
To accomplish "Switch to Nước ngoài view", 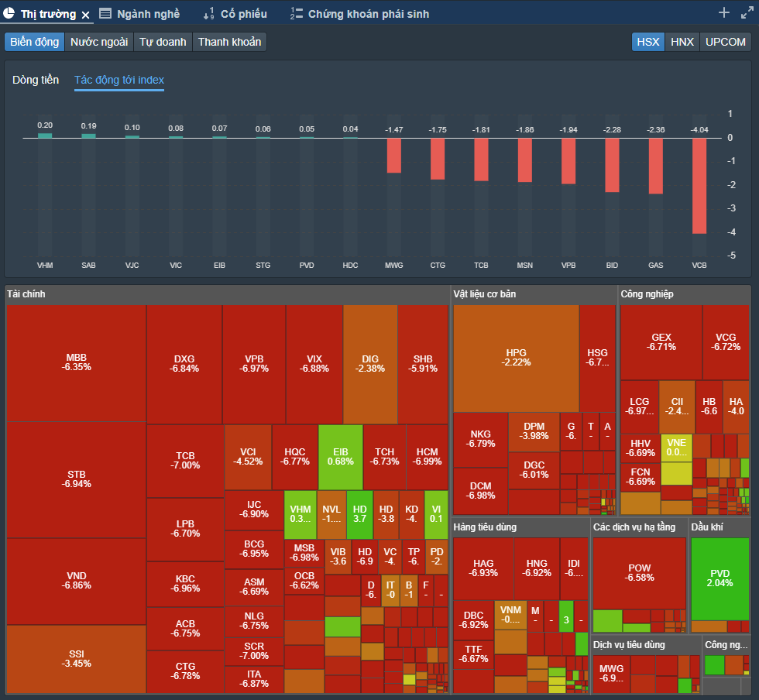I will click(x=99, y=42).
